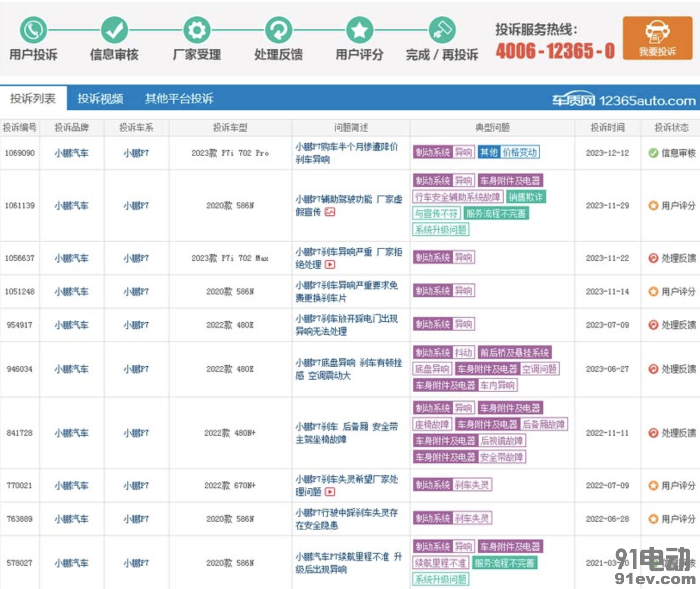Open complaint 小鹏P7辅助驾驶功能 厂家虚假宣传

point(349,205)
